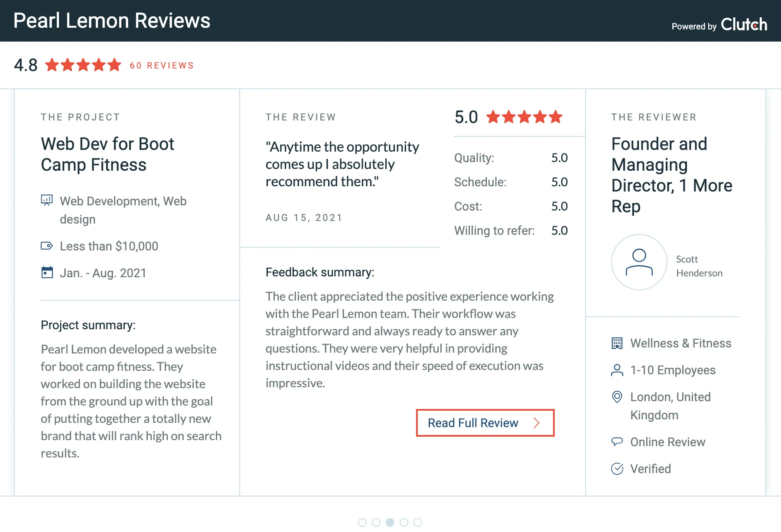The width and height of the screenshot is (781, 532).
Task: Open the Read Full Review button
Action: point(485,423)
